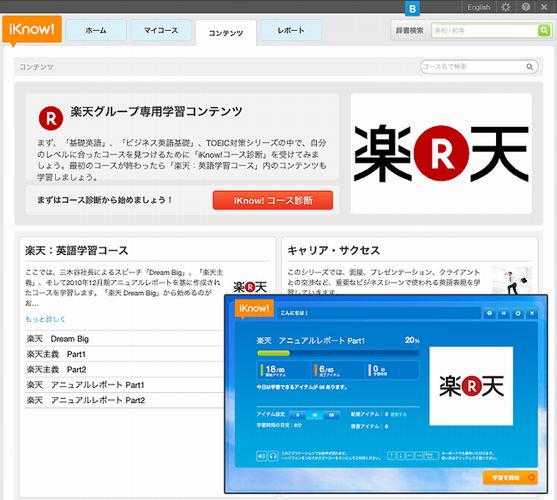Viewport: 557px width, 500px height.
Task: Click the green dictionary search button
Action: tap(544, 31)
